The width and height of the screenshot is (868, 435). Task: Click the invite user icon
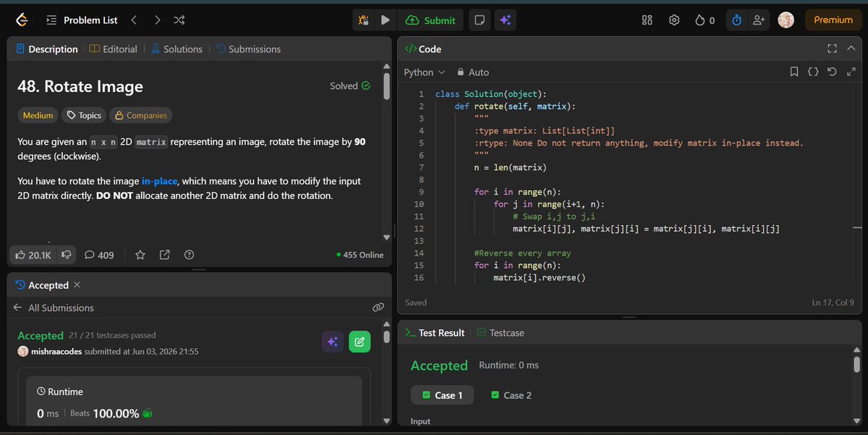[x=758, y=20]
